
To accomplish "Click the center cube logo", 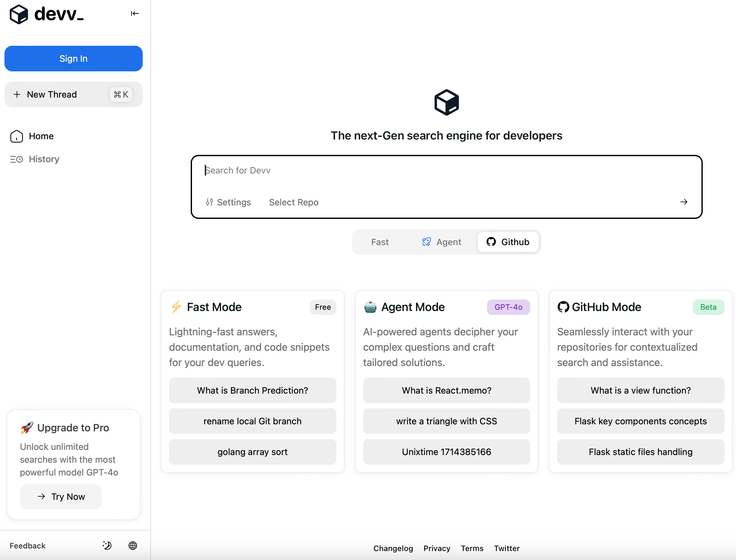I will (446, 102).
